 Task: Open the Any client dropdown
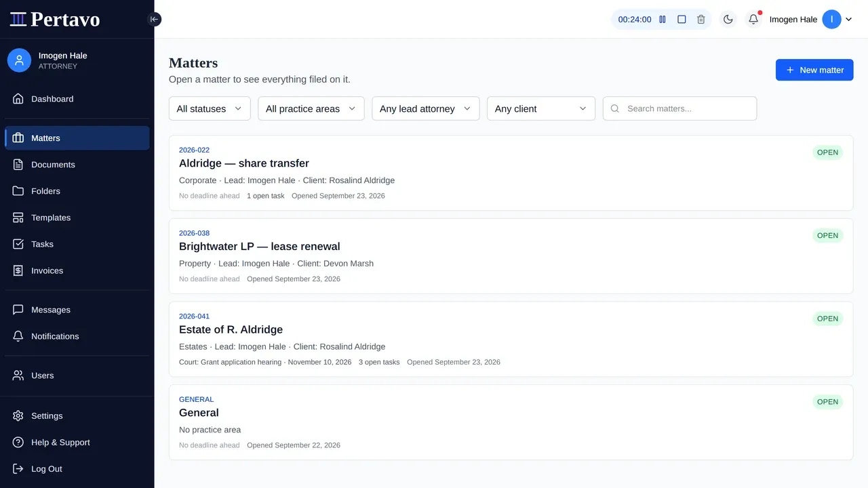(x=541, y=108)
